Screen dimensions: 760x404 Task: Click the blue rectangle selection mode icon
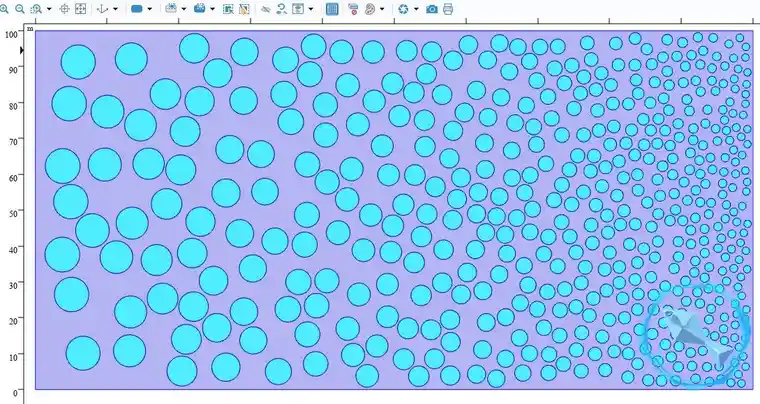(x=137, y=9)
